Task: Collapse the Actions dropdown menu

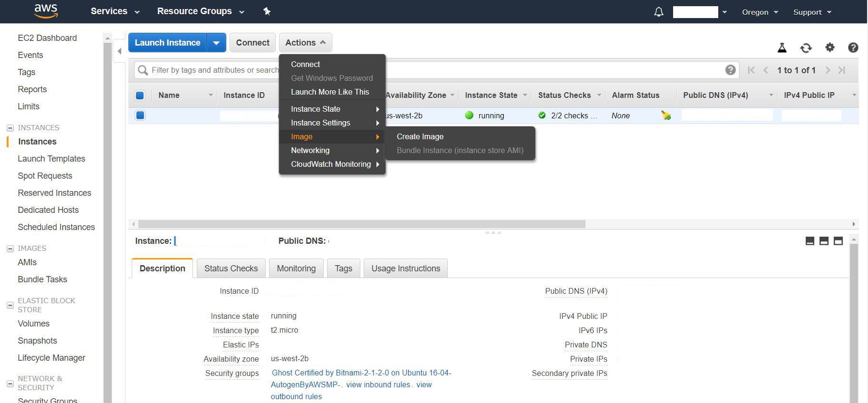Action: click(305, 43)
